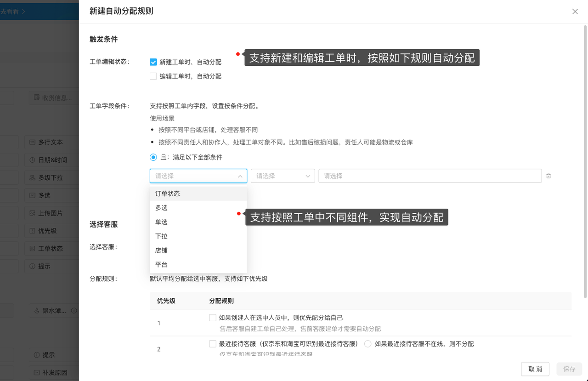The height and width of the screenshot is (381, 588).
Task: Enable 新建工单时，自动分配 checkbox
Action: [x=153, y=62]
